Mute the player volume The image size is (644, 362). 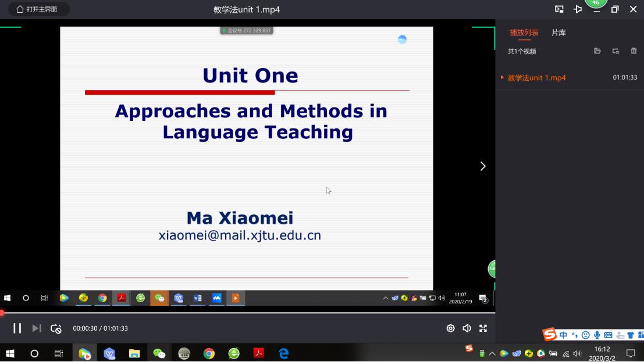(x=467, y=328)
